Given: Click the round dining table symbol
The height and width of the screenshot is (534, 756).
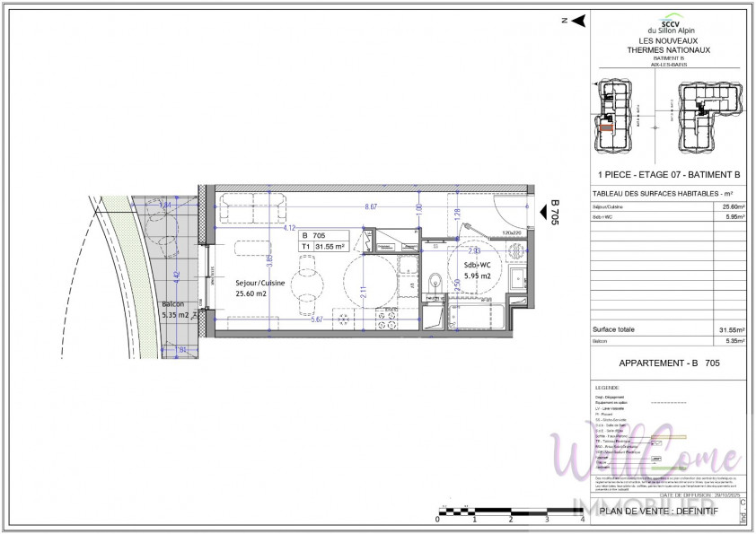Looking at the screenshot, I should pos(309,286).
